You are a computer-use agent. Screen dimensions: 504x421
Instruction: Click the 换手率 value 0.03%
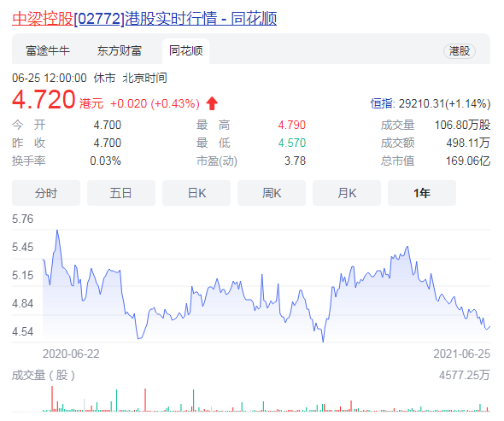coord(105,161)
